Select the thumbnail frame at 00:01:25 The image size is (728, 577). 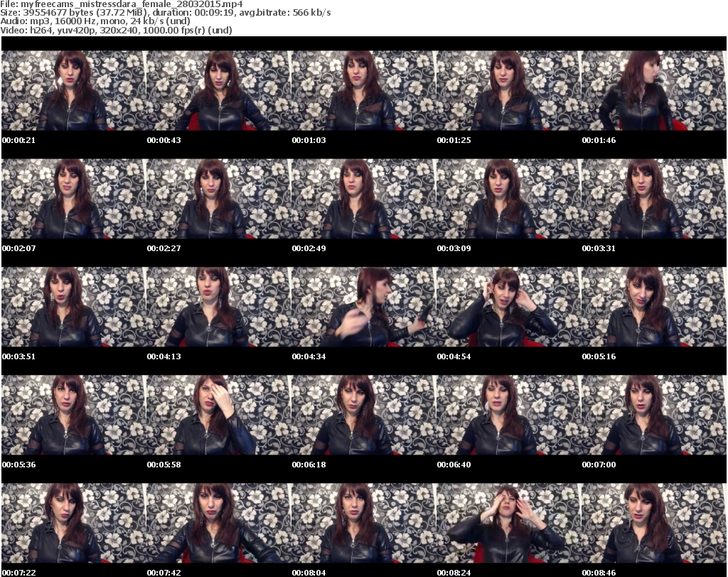click(x=509, y=90)
